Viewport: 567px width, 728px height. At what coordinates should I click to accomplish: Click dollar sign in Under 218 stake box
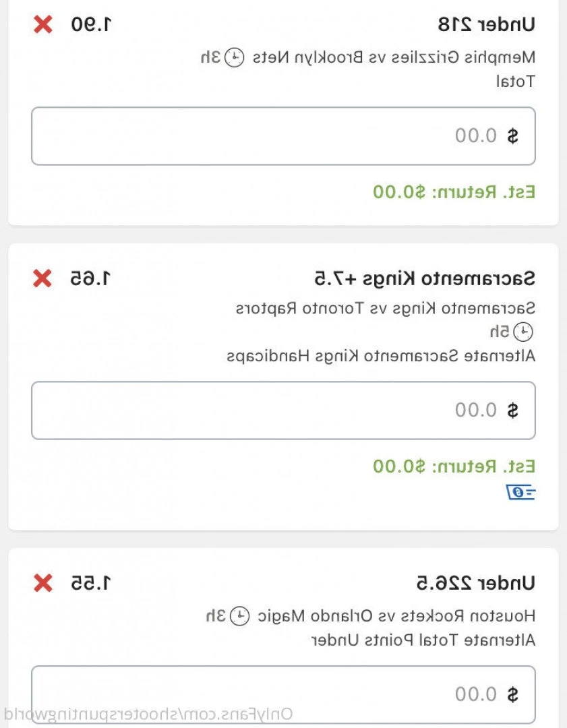pos(512,136)
